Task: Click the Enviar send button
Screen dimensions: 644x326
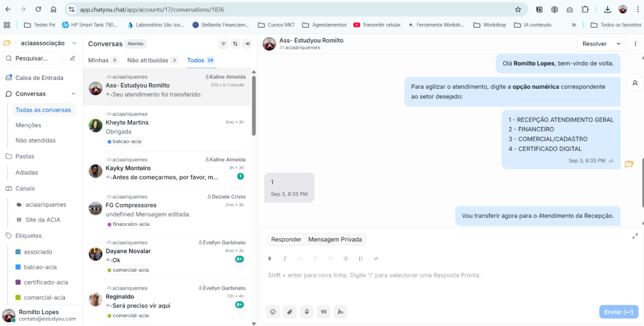Action: (x=618, y=312)
